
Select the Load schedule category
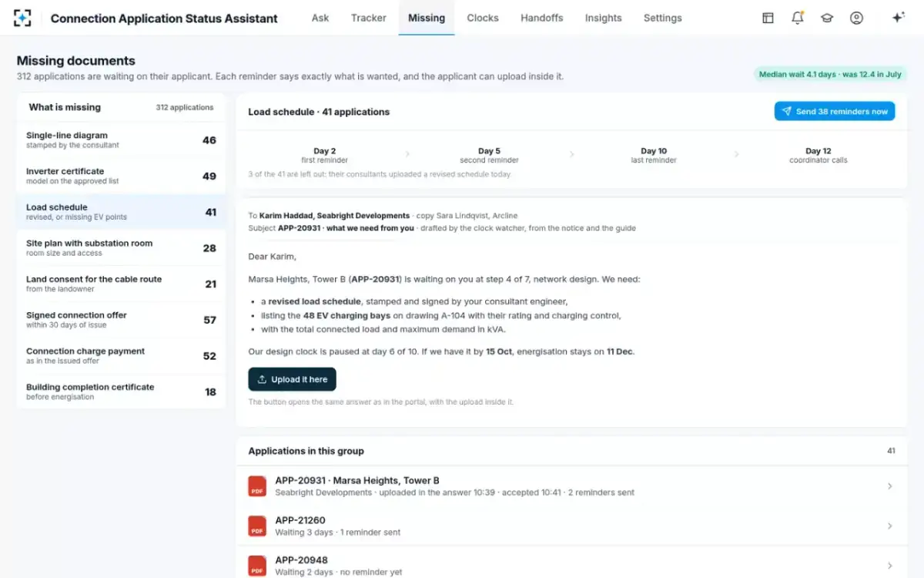(x=121, y=212)
